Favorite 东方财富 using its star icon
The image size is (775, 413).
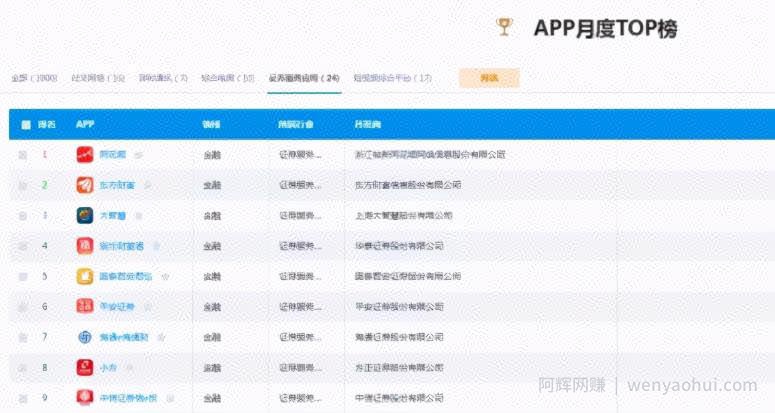coord(147,185)
